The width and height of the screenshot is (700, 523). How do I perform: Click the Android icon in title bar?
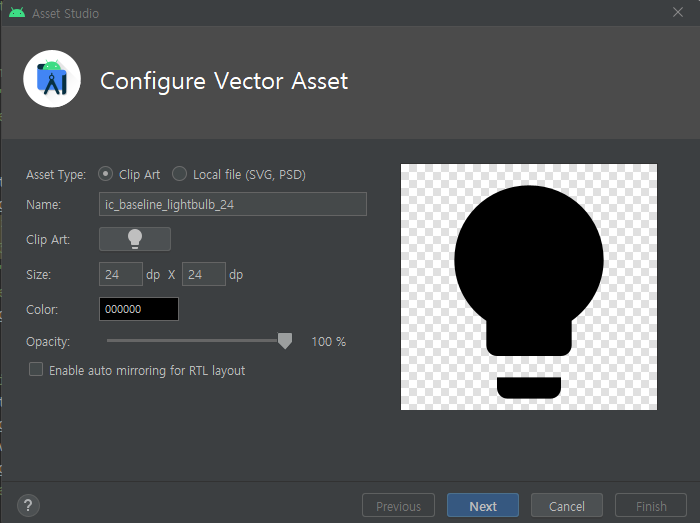click(17, 12)
